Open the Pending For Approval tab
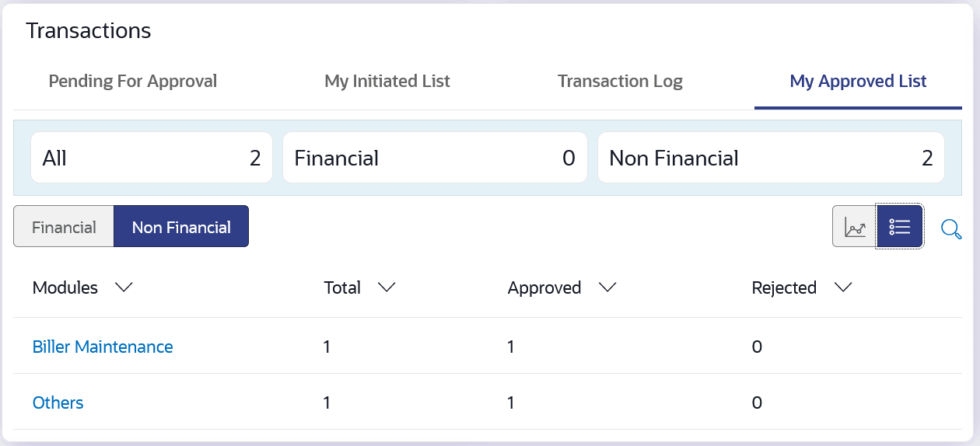This screenshot has width=980, height=446. pos(133,81)
